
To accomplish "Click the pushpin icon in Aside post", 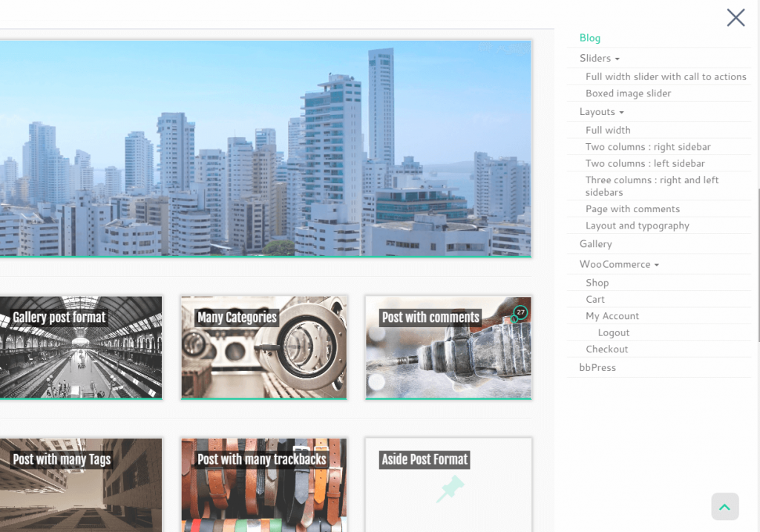I will tap(450, 488).
